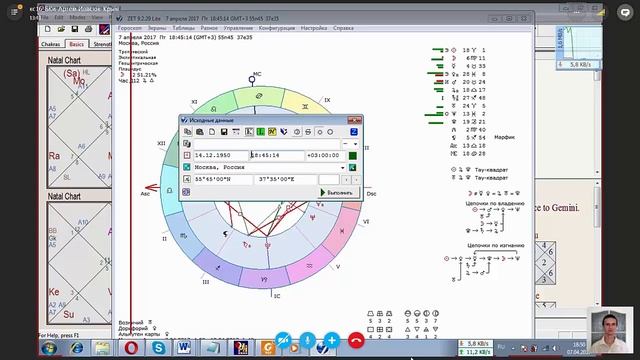
Task: Open the Конфигурация menu in ZET
Action: 277,28
